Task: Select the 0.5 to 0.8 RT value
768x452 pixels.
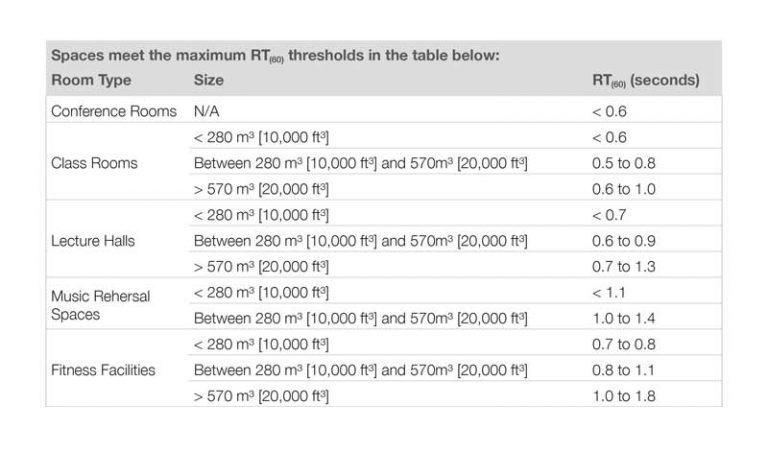Action: pyautogui.click(x=624, y=163)
